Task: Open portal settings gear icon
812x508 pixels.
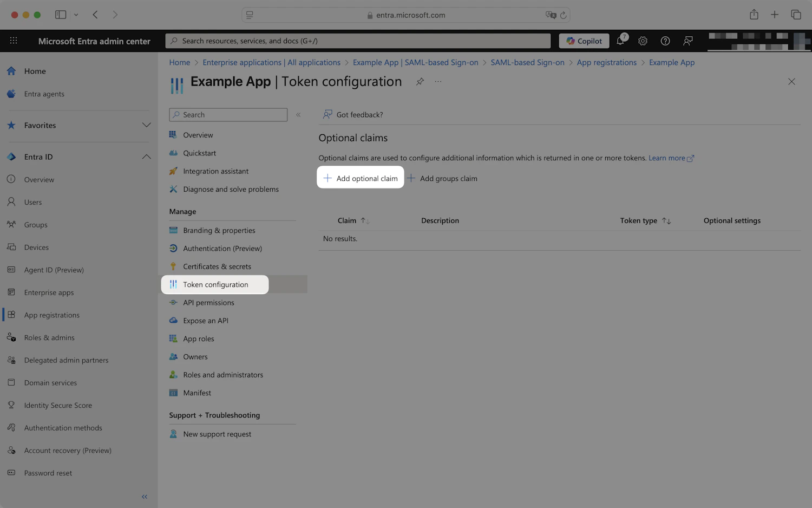Action: point(643,41)
